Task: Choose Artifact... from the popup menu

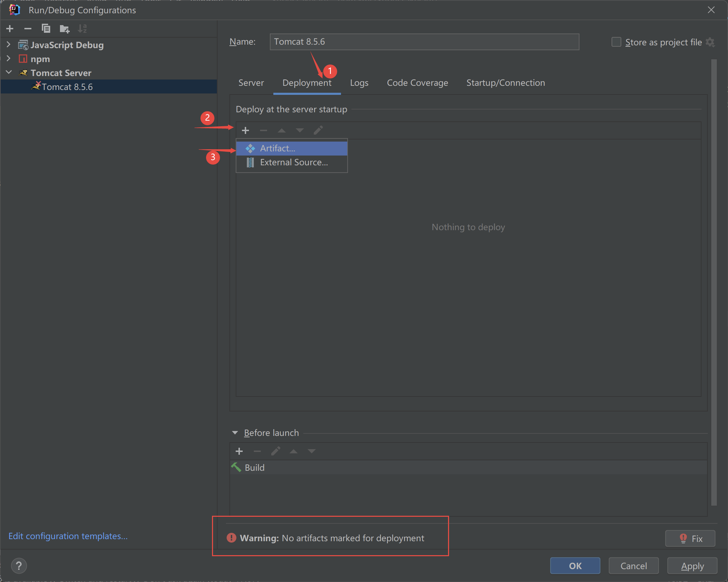Action: (278, 148)
